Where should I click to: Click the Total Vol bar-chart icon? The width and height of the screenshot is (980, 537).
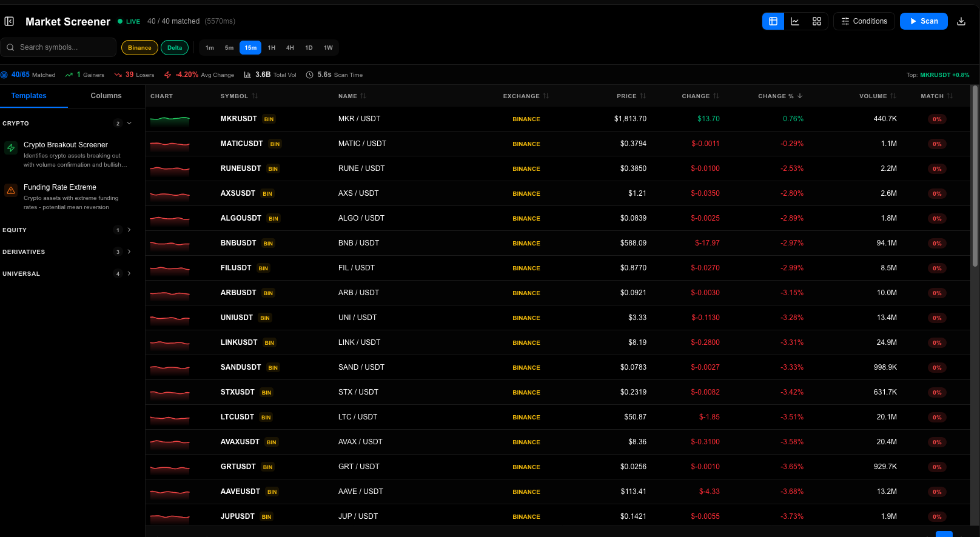coord(247,75)
